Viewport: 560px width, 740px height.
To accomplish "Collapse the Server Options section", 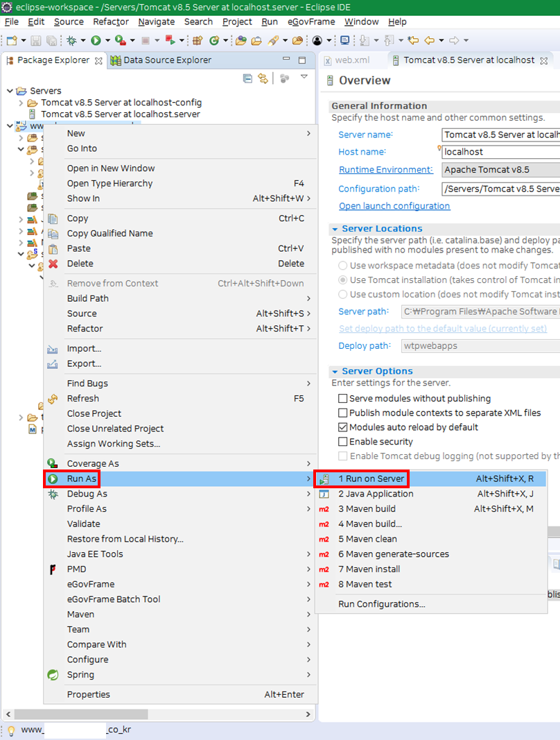I will (335, 372).
